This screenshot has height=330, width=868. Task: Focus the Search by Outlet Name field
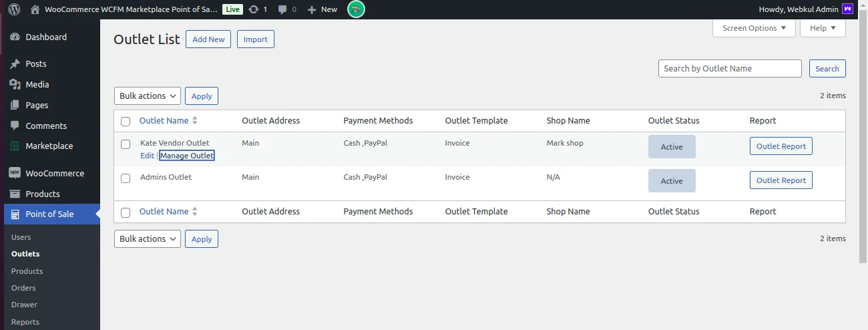(730, 69)
